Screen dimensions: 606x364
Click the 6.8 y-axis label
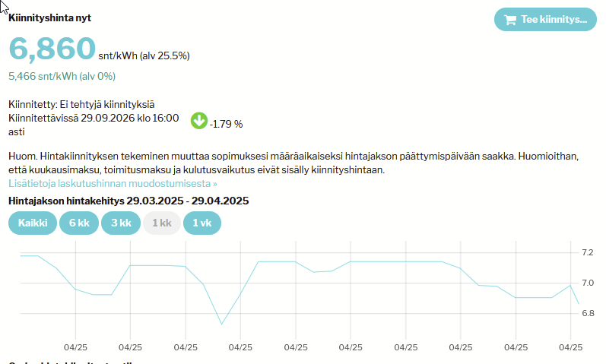click(588, 313)
